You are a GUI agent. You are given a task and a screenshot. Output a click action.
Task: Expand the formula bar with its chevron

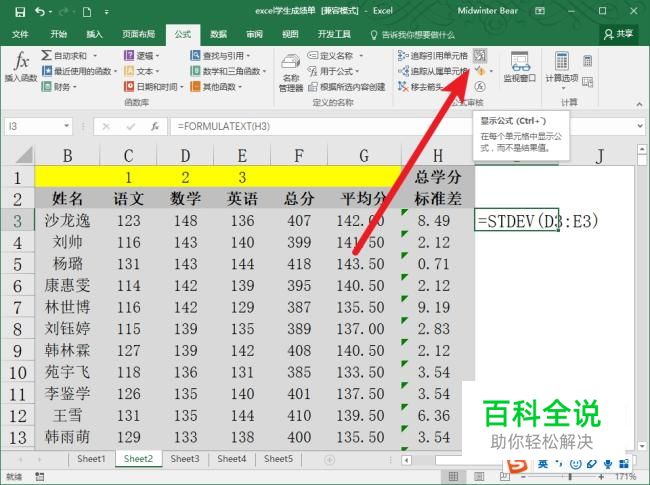[640, 125]
